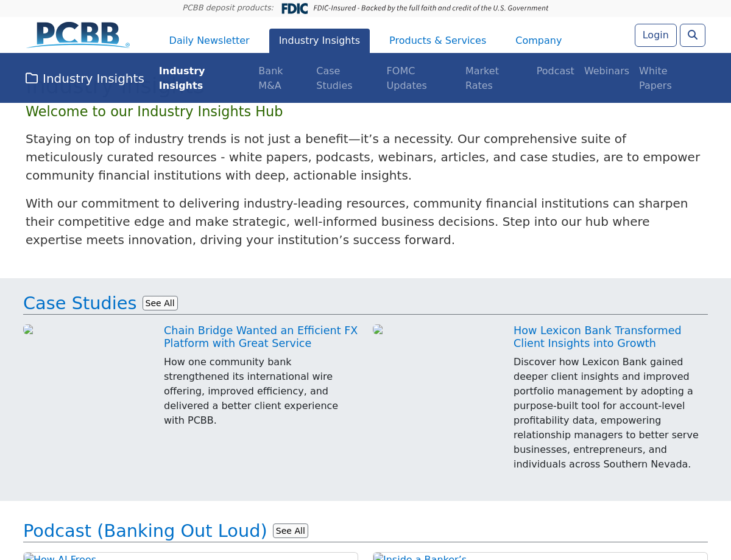
Task: Click the PCBB logo
Action: coord(78,35)
